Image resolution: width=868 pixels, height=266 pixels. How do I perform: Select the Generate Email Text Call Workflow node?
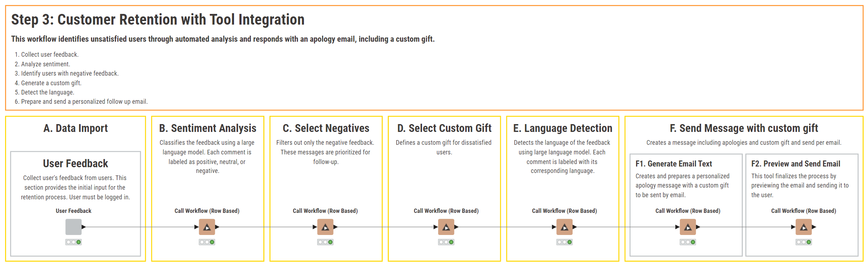point(688,227)
